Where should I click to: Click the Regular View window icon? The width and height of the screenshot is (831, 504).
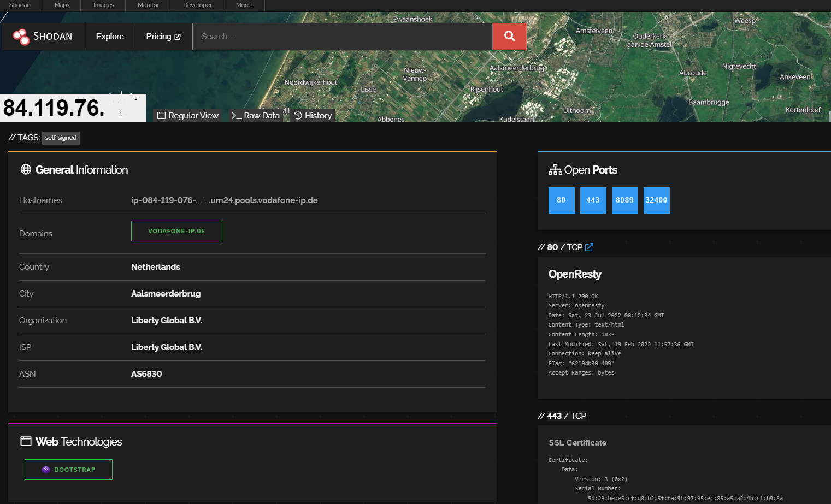click(161, 116)
